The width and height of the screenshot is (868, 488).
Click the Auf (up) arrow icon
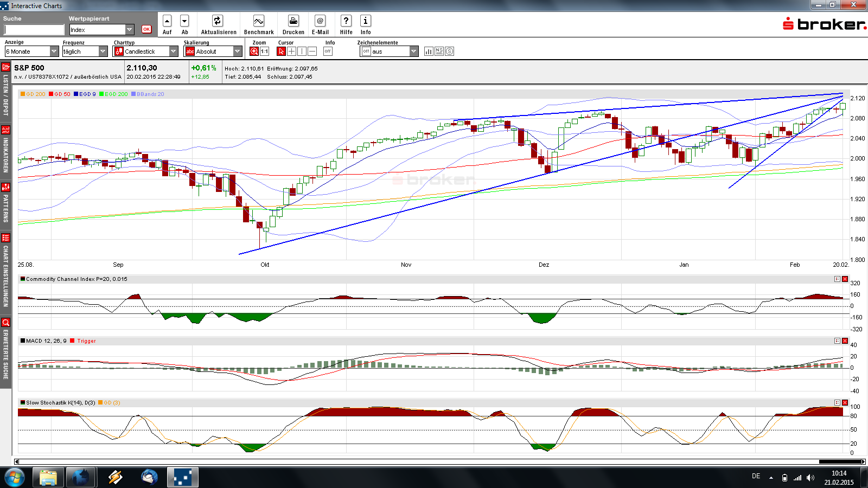(167, 21)
